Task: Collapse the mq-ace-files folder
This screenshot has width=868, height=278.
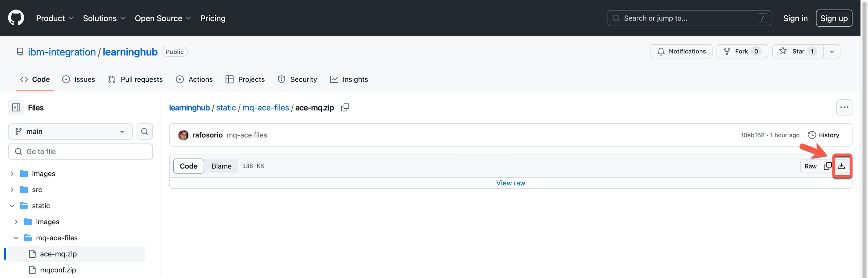Action: click(16, 238)
